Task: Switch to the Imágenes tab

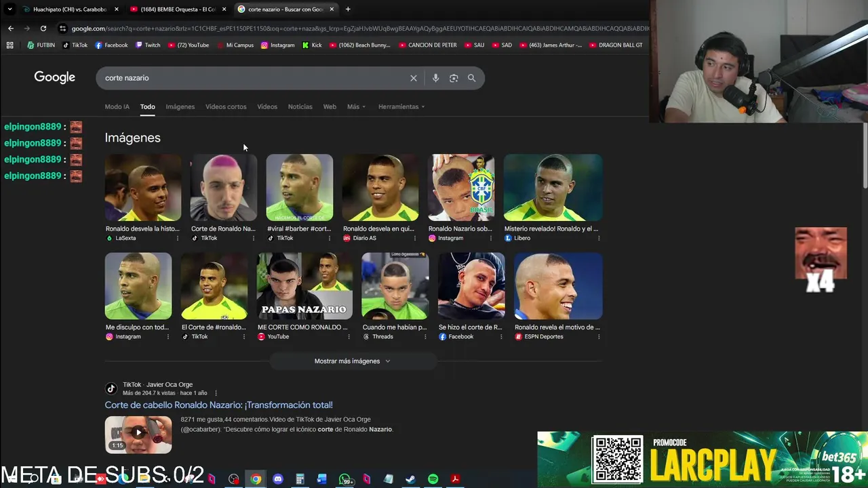Action: click(180, 106)
